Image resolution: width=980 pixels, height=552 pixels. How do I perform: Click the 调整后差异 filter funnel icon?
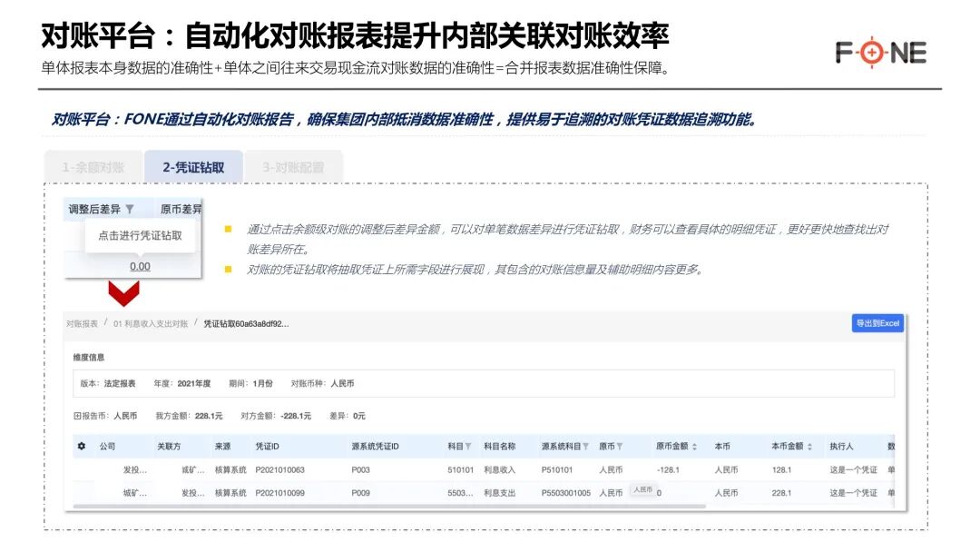point(128,208)
